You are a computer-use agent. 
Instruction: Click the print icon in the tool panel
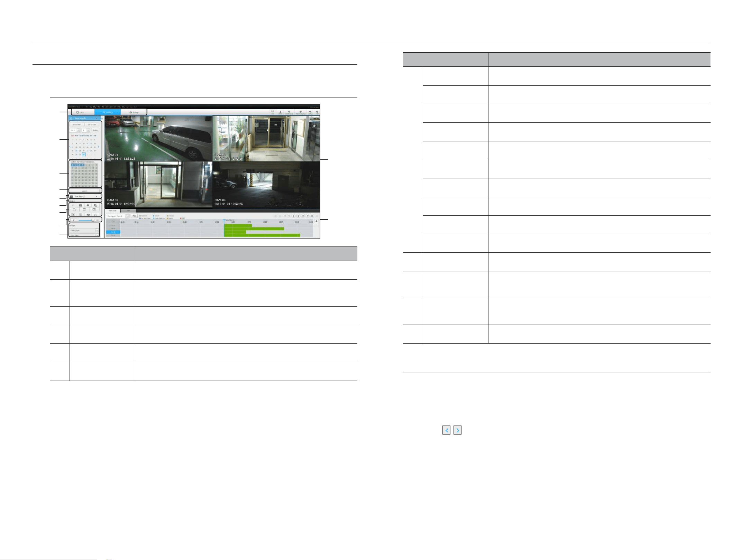click(x=95, y=205)
